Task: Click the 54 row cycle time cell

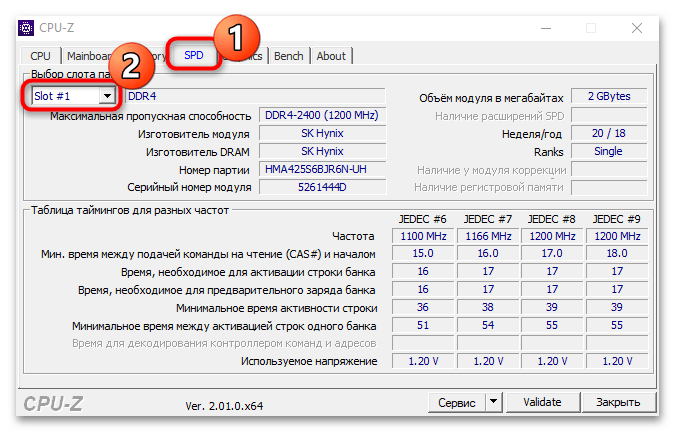Action: (x=488, y=325)
